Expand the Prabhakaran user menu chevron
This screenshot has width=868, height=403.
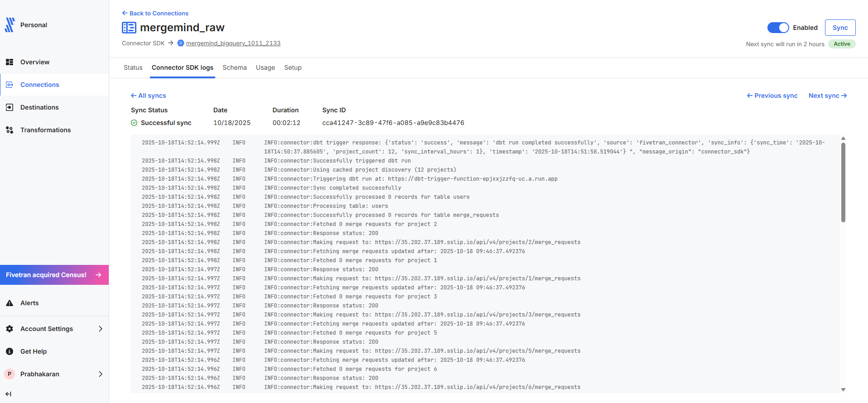pos(101,374)
